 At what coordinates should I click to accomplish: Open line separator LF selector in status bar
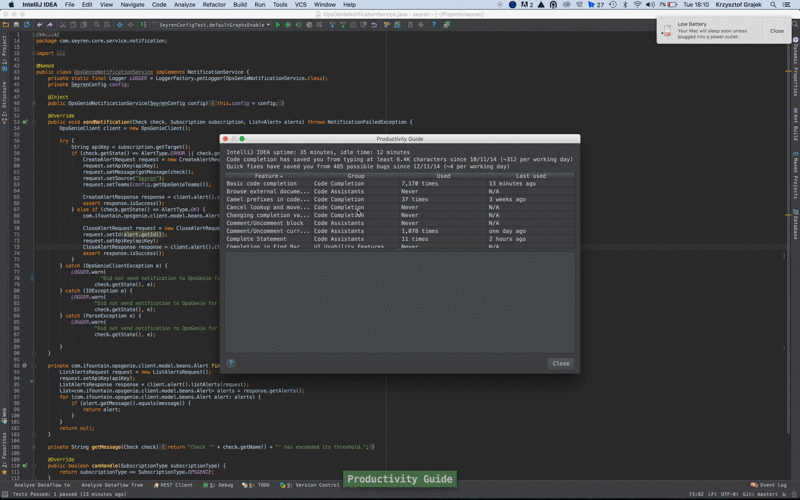click(x=712, y=494)
